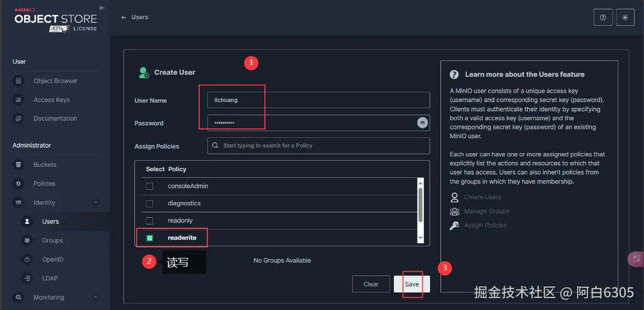Collapse the Monitoring section chevron
Image resolution: width=644 pixels, height=310 pixels.
pos(95,297)
